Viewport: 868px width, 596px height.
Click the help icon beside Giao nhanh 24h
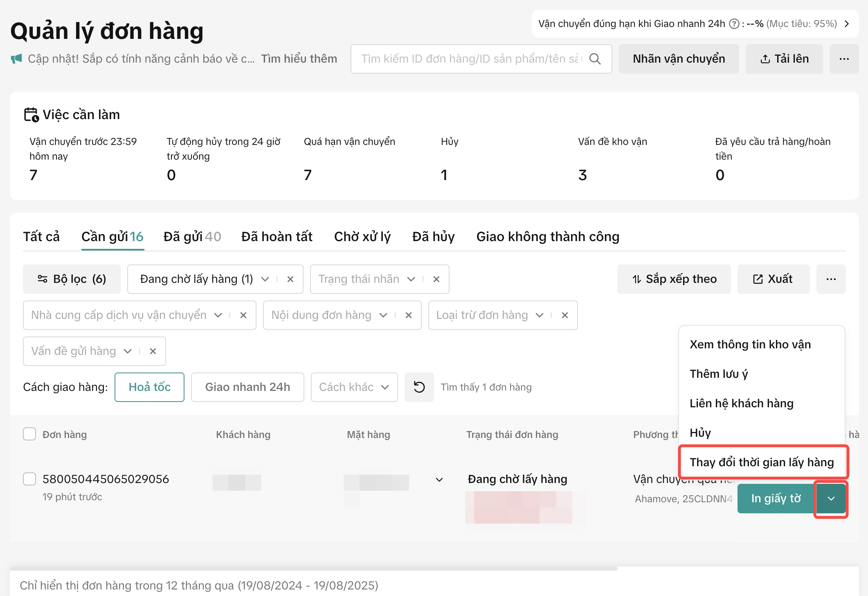tap(734, 24)
